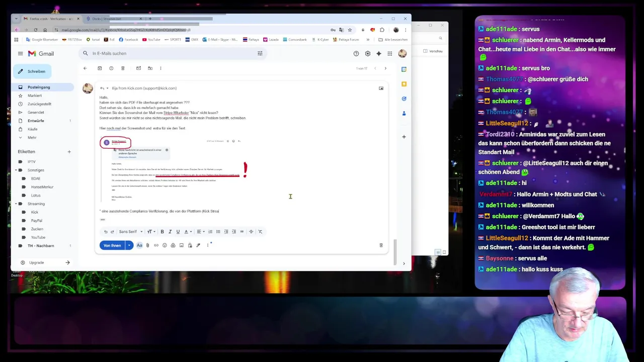This screenshot has width=644, height=362.
Task: Go to the next conversation arrow
Action: [385, 68]
